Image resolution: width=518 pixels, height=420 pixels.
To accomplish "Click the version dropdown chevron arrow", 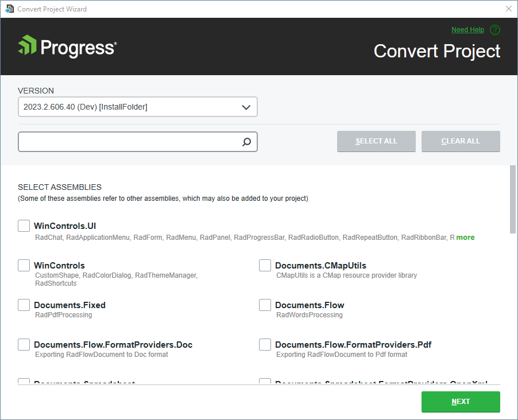I will 246,107.
